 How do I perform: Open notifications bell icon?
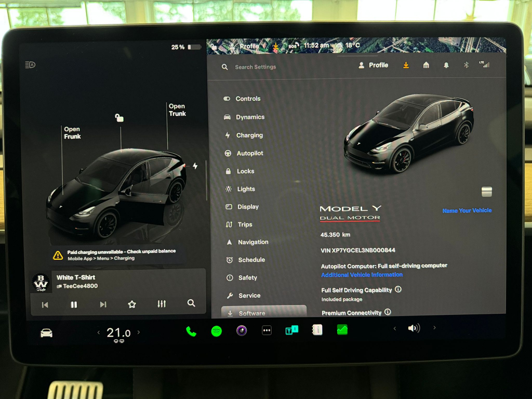point(446,65)
